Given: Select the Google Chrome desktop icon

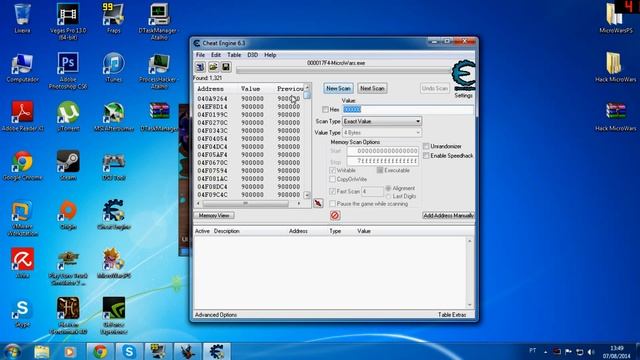Looking at the screenshot, I should point(22,165).
